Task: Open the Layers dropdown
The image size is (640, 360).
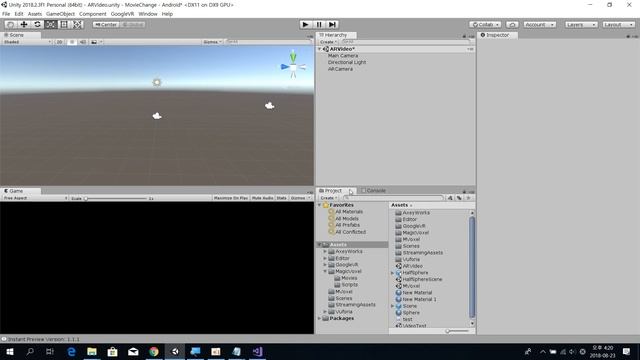Action: [x=581, y=24]
